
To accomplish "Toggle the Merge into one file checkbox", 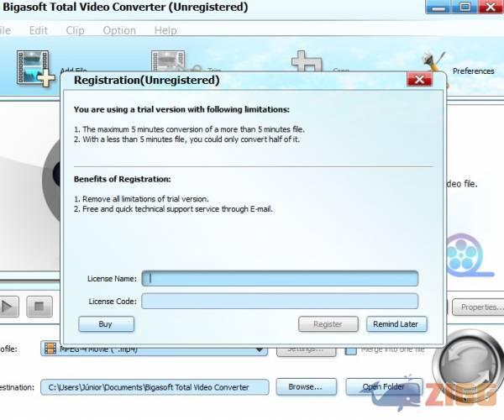I will [x=352, y=349].
